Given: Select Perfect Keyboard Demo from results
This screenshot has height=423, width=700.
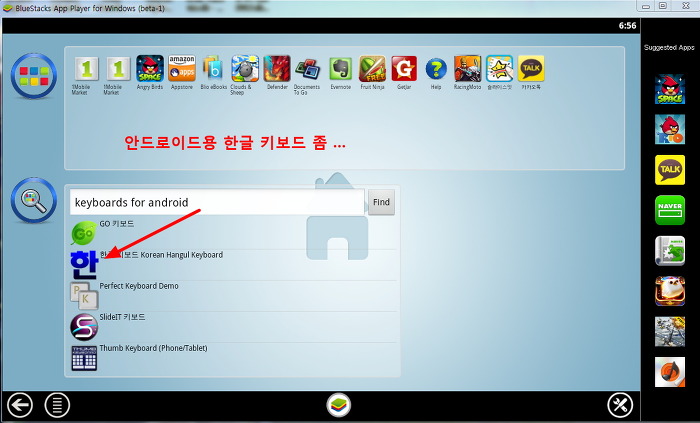Looking at the screenshot, I should point(138,286).
